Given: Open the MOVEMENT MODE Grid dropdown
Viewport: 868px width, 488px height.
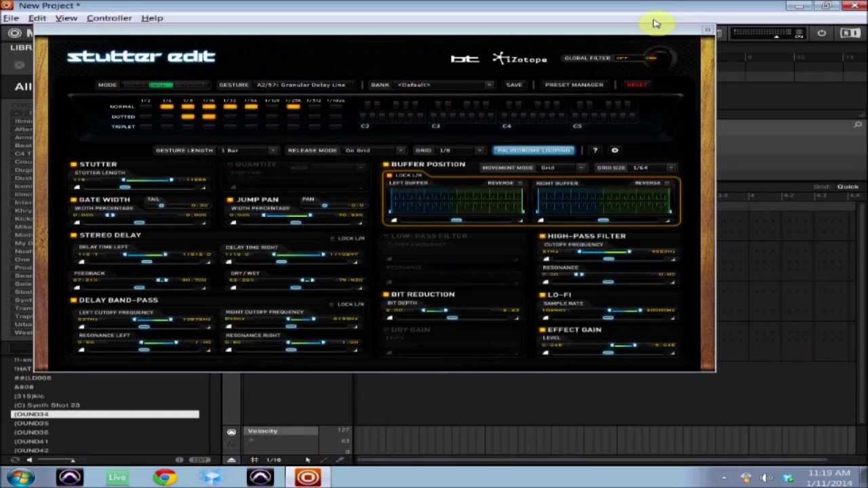Looking at the screenshot, I should (561, 168).
